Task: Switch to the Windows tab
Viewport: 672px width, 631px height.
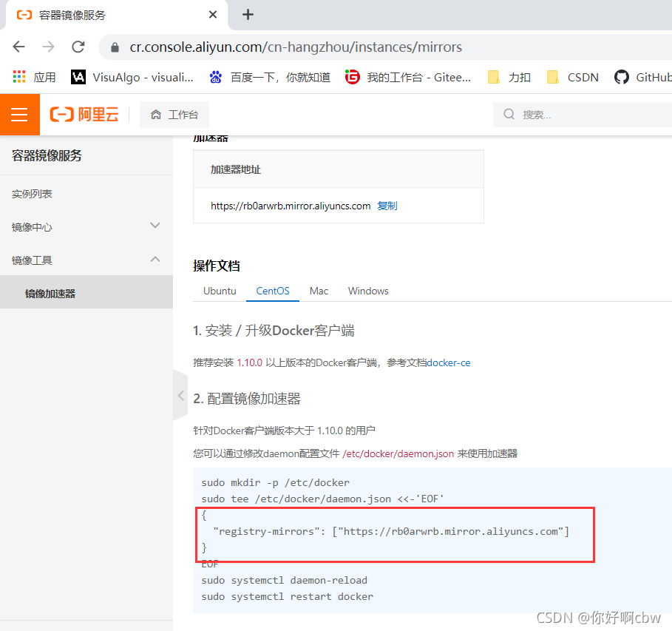Action: (x=368, y=291)
